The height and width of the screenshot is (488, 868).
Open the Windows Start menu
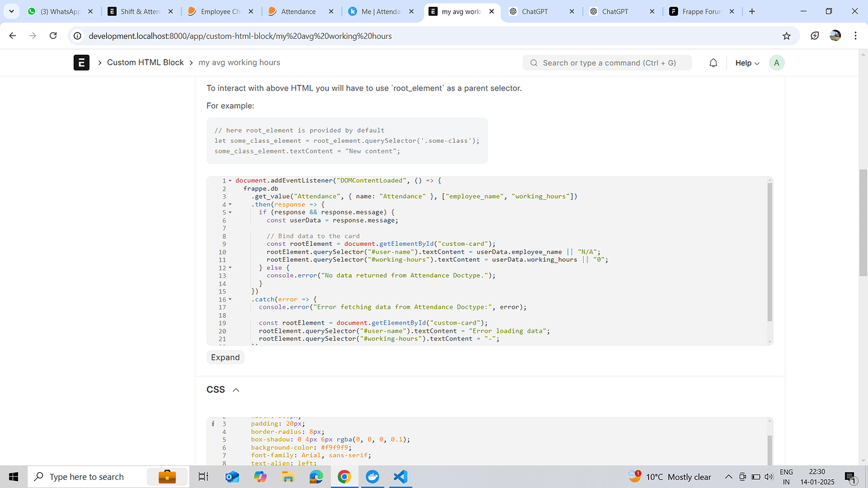point(13,477)
